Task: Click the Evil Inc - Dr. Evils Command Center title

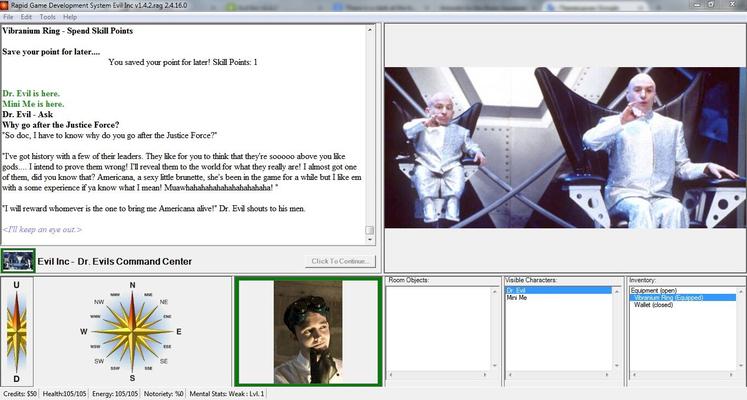Action: [115, 261]
